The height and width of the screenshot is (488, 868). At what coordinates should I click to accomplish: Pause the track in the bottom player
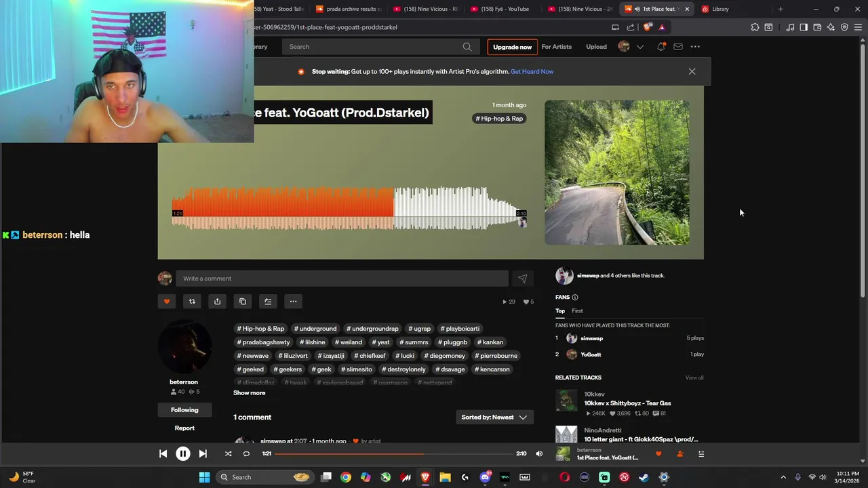coord(183,453)
